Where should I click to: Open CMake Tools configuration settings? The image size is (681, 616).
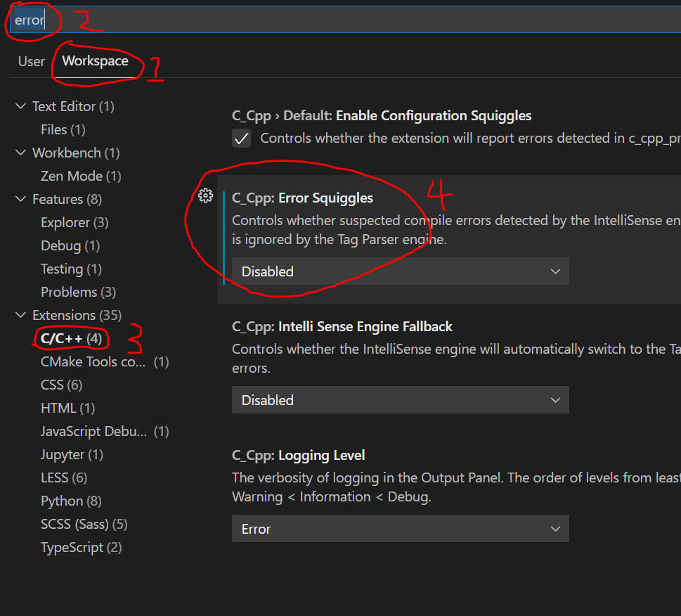[92, 361]
